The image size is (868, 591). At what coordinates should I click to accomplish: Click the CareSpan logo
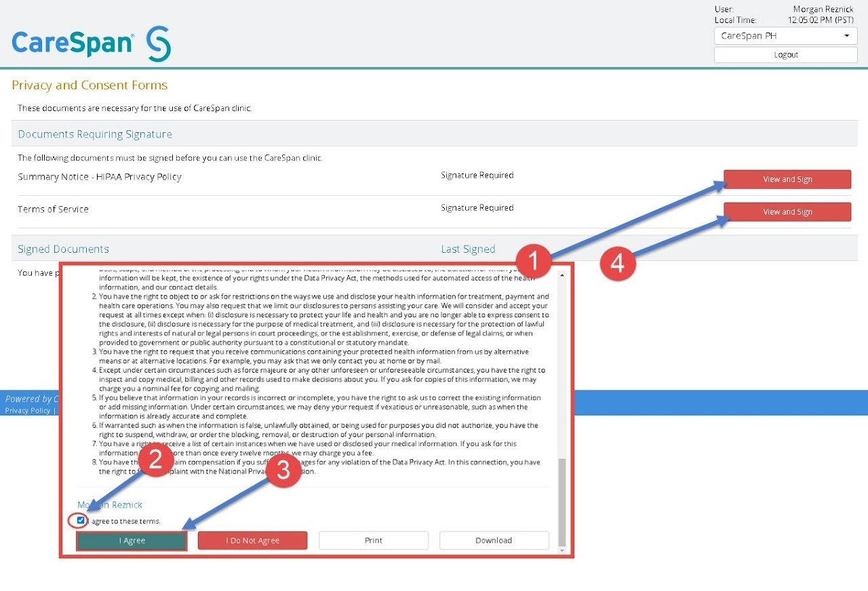(x=92, y=44)
